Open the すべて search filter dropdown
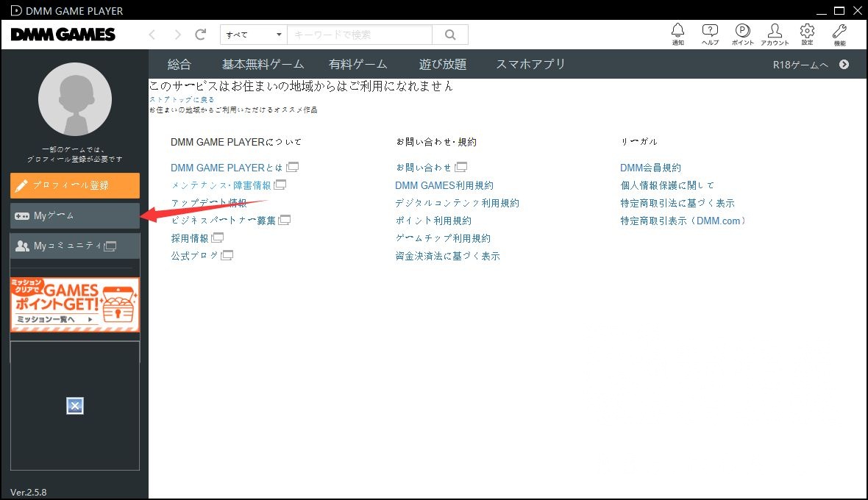The height and width of the screenshot is (500, 868). (252, 35)
